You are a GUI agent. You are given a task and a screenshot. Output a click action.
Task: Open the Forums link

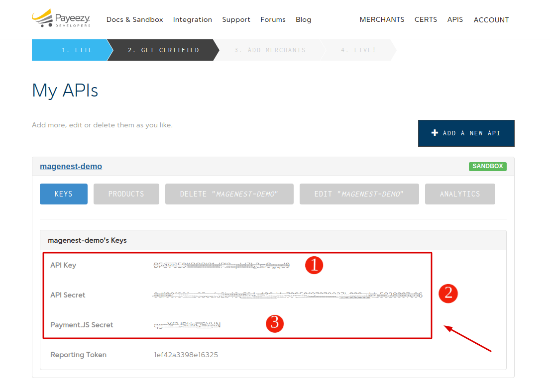click(x=273, y=19)
